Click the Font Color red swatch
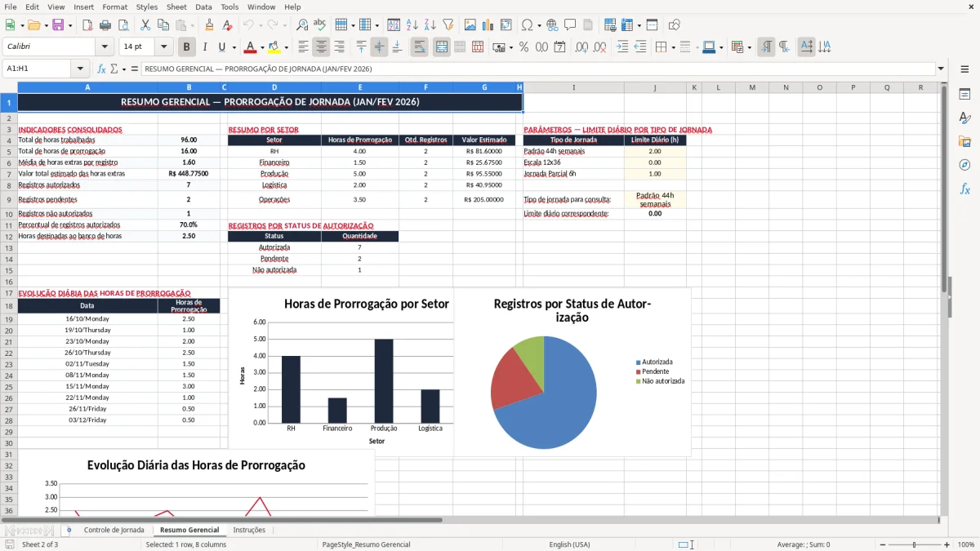Screen dimensions: 980x551 pyautogui.click(x=250, y=47)
